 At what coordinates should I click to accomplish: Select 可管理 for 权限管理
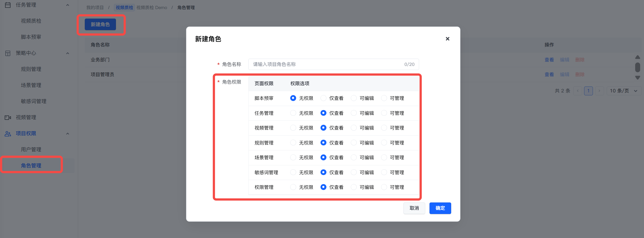(384, 188)
